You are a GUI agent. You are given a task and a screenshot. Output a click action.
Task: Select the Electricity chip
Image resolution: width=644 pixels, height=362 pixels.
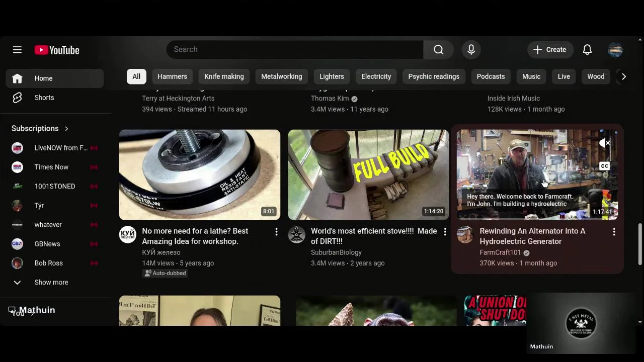point(376,76)
